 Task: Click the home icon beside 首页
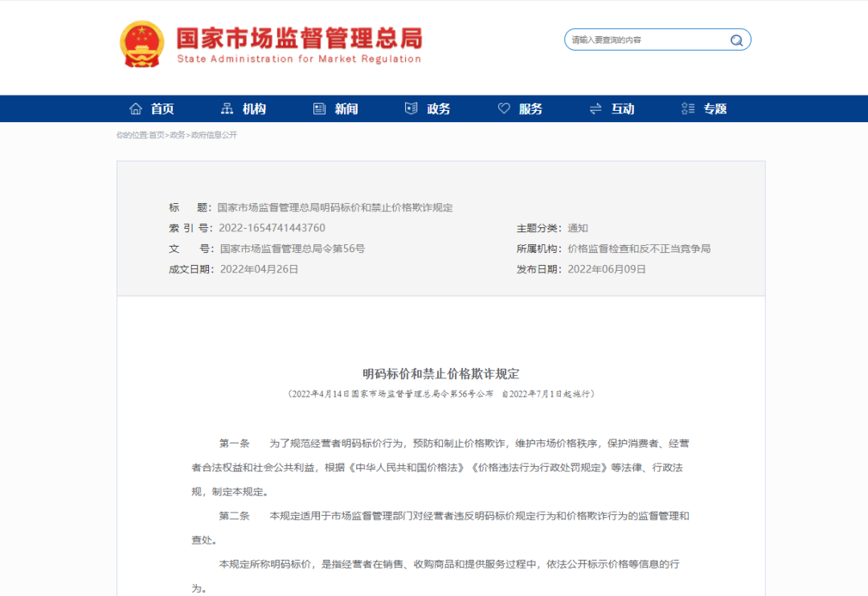pyautogui.click(x=135, y=108)
